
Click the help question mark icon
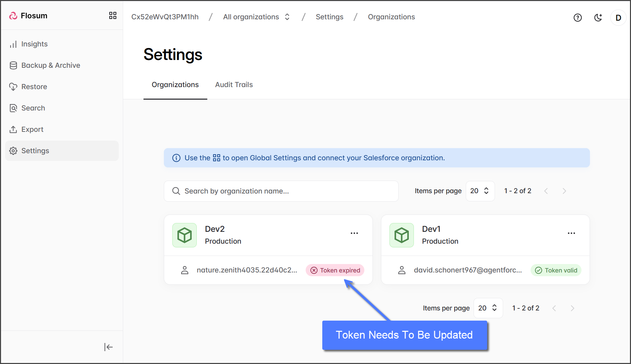click(x=577, y=18)
